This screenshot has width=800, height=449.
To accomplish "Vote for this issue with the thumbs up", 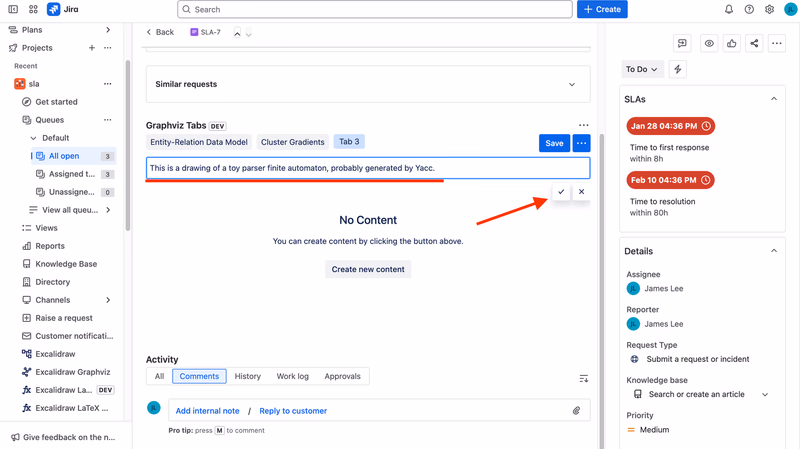I will [x=732, y=43].
